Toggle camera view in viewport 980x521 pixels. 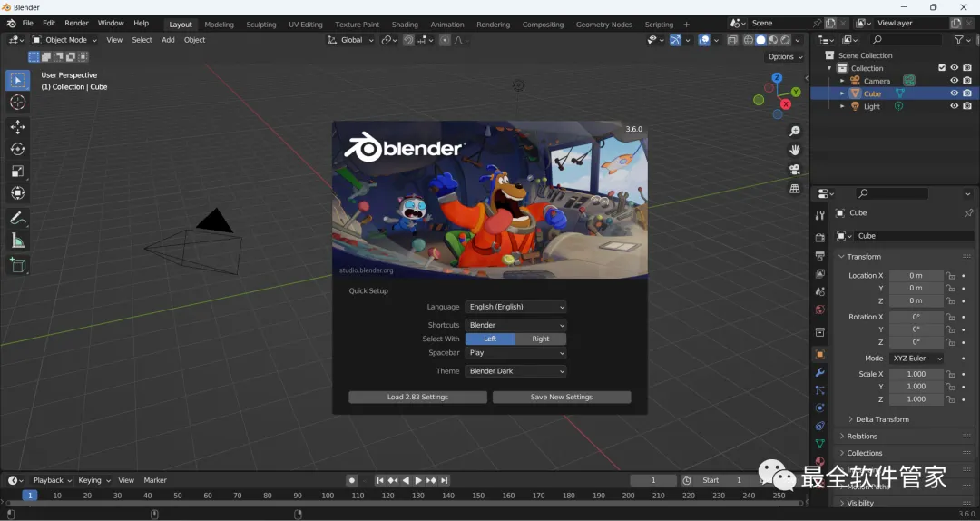click(x=795, y=170)
